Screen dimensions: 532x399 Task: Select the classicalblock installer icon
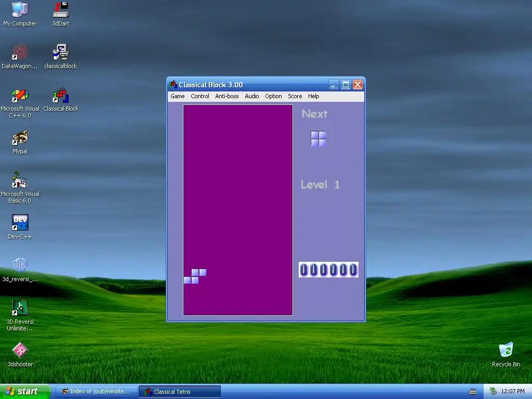61,56
